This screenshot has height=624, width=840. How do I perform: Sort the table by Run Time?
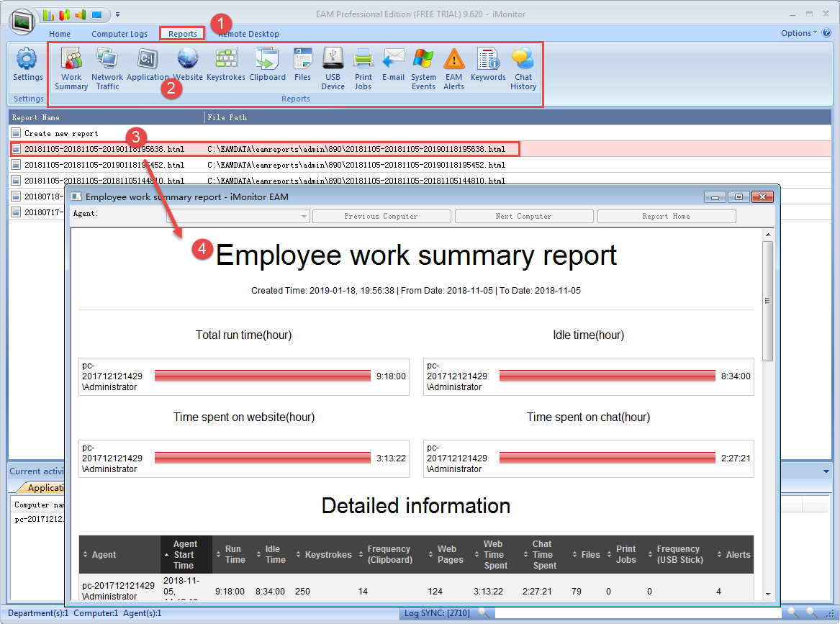pyautogui.click(x=231, y=554)
